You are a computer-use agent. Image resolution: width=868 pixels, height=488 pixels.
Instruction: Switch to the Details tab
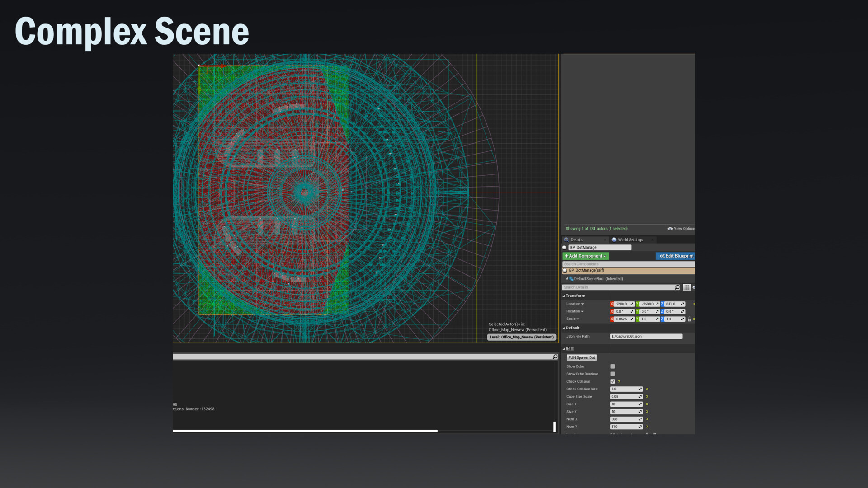coord(577,240)
